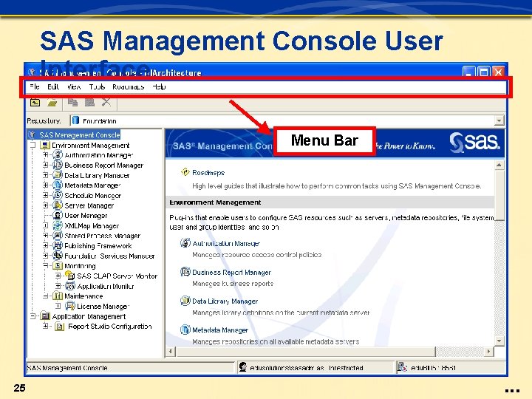532x399 pixels.
Task: Click Business Report Manager tree icon
Action: (x=58, y=166)
